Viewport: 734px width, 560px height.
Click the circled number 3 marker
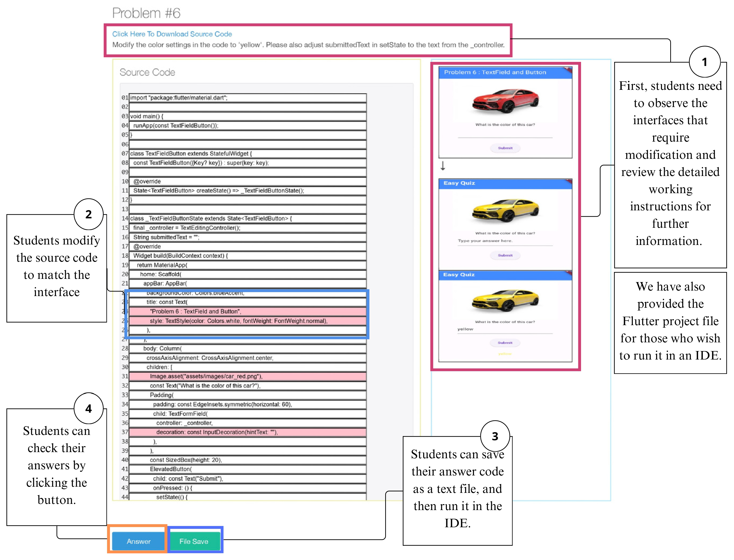click(x=495, y=436)
